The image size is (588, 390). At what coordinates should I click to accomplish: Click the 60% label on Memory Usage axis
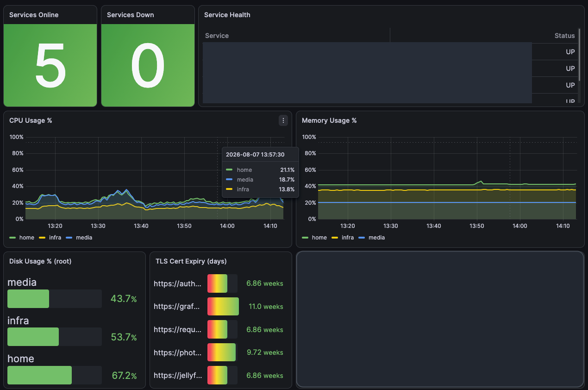(310, 170)
